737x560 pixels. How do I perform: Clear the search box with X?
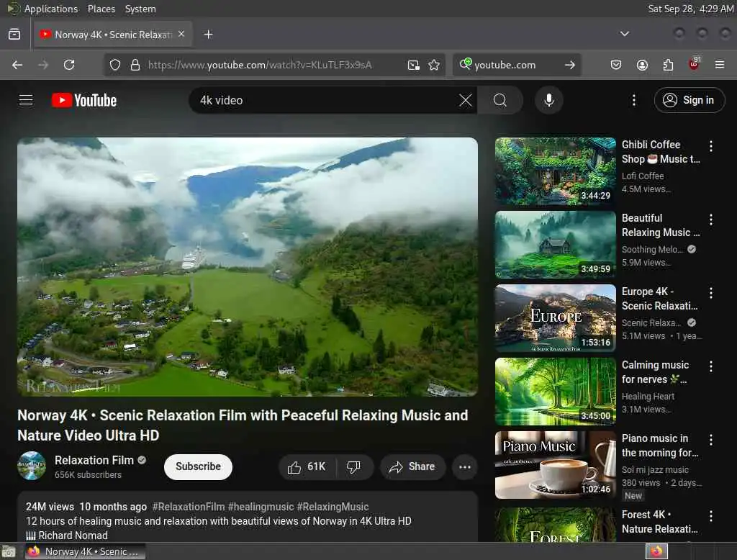pyautogui.click(x=466, y=100)
